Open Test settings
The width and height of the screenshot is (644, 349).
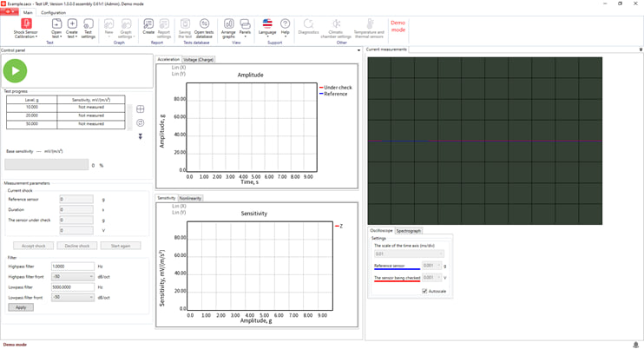click(88, 29)
